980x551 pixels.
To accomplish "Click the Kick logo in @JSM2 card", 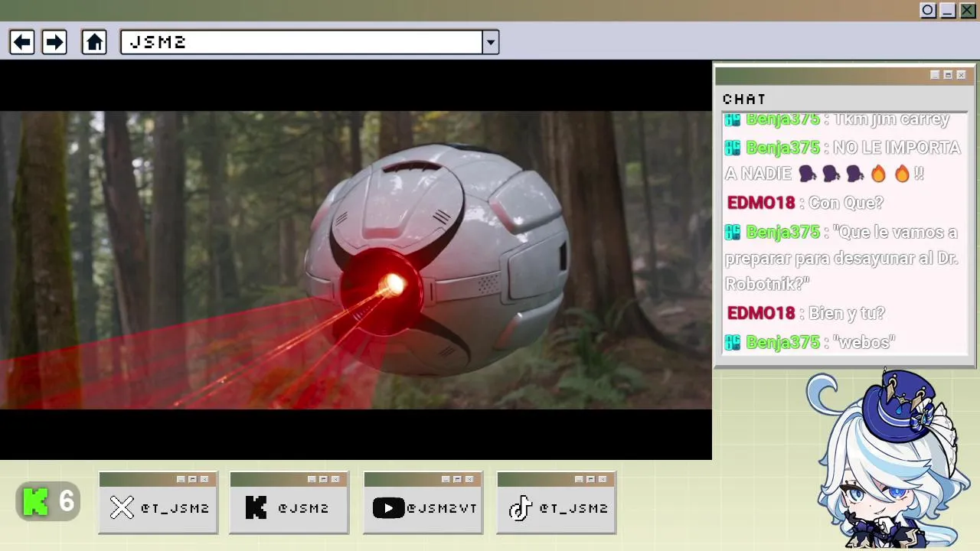I will (256, 508).
